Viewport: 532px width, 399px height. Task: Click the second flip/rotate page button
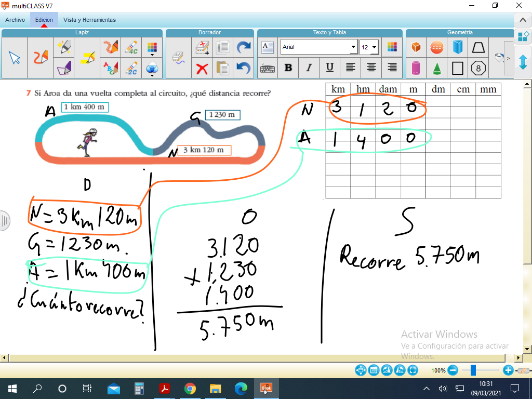400,370
